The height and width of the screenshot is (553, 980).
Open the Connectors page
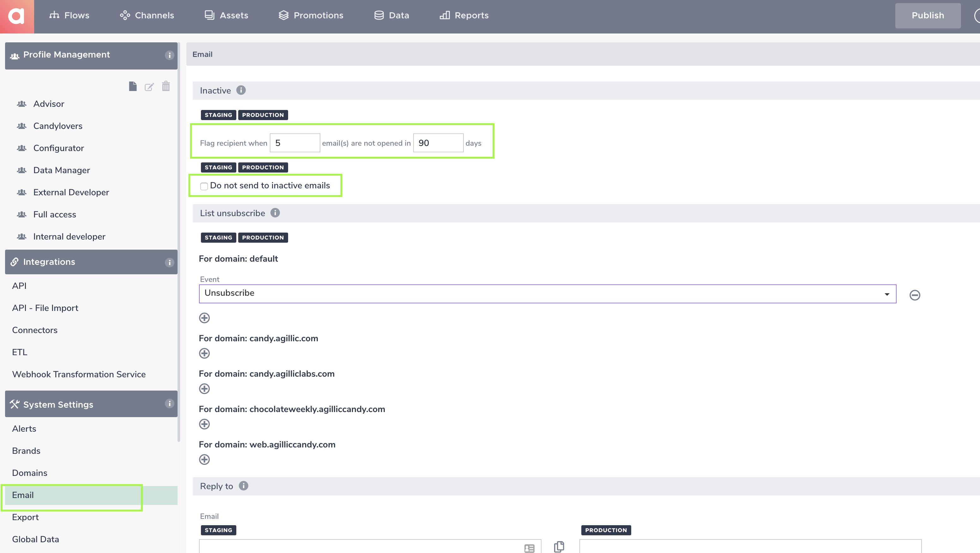coord(35,330)
